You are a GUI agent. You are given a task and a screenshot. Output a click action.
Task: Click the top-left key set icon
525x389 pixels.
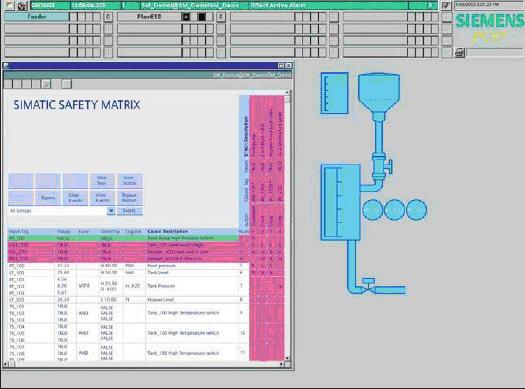tap(9, 5)
